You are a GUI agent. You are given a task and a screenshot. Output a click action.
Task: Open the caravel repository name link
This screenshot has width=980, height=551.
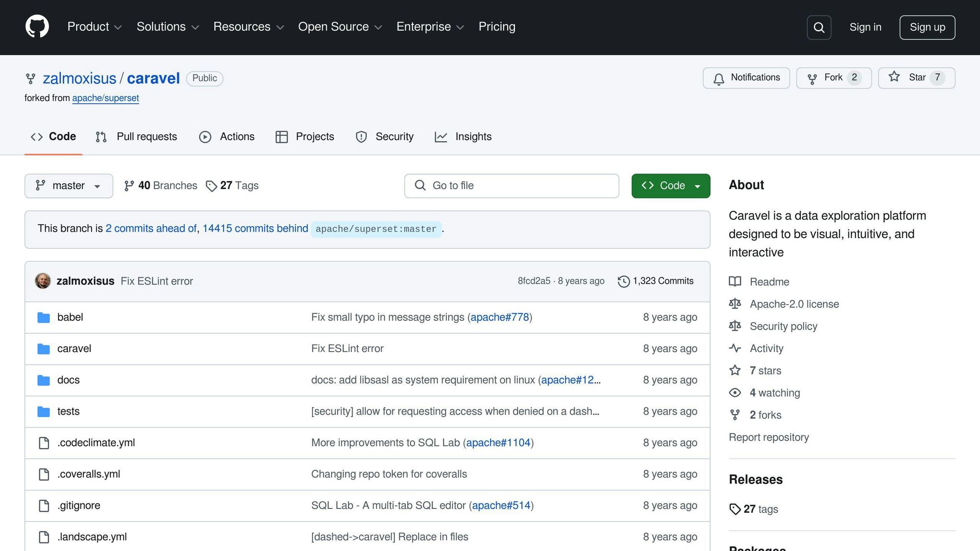click(153, 78)
